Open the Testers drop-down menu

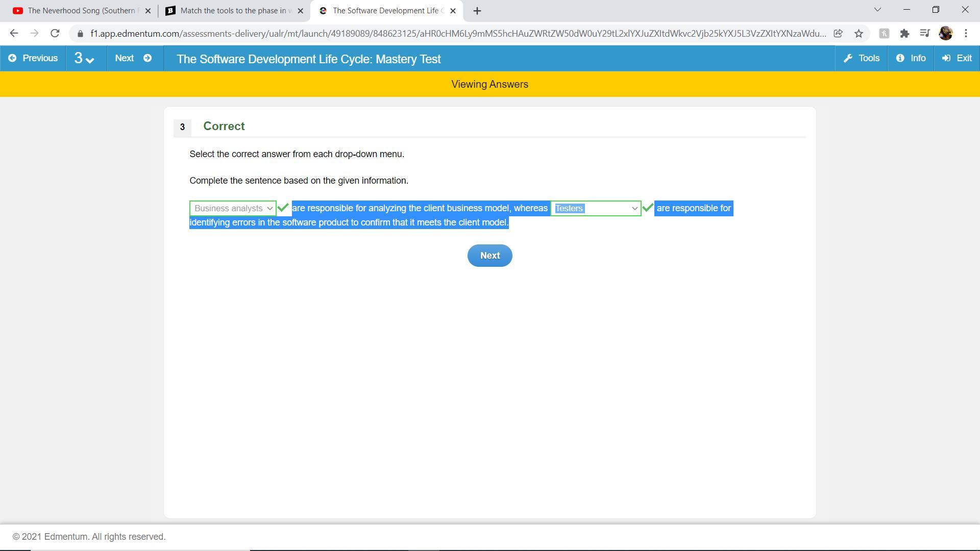(x=595, y=209)
